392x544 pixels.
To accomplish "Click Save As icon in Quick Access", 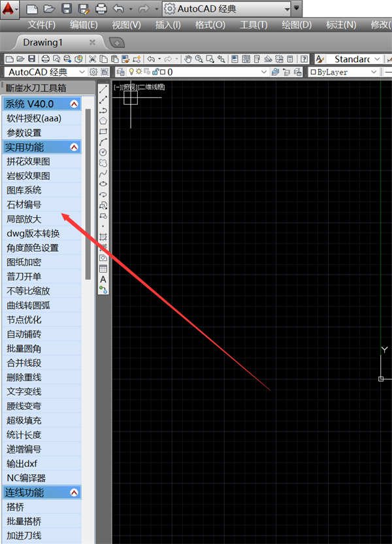I will 84,8.
